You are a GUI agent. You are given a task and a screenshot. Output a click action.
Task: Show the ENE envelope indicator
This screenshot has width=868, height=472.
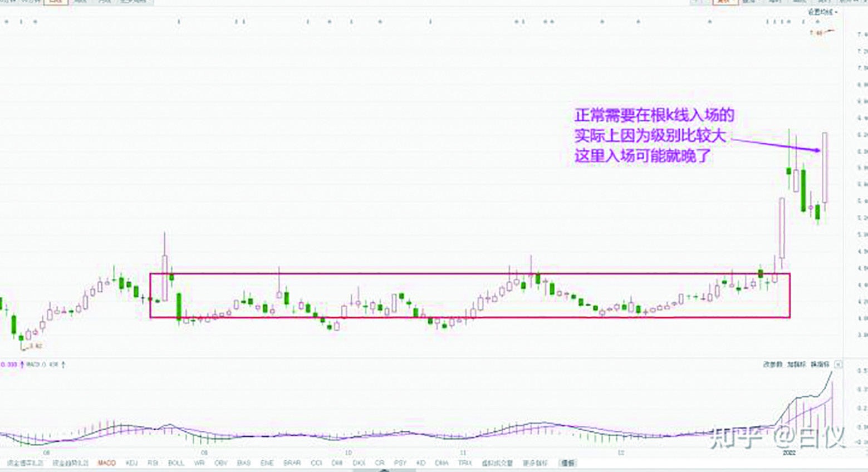[x=267, y=463]
